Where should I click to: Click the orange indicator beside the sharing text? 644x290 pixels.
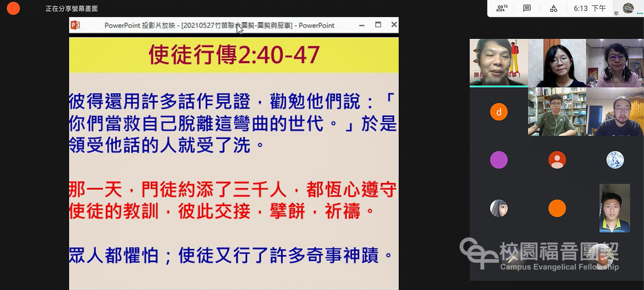pos(13,8)
